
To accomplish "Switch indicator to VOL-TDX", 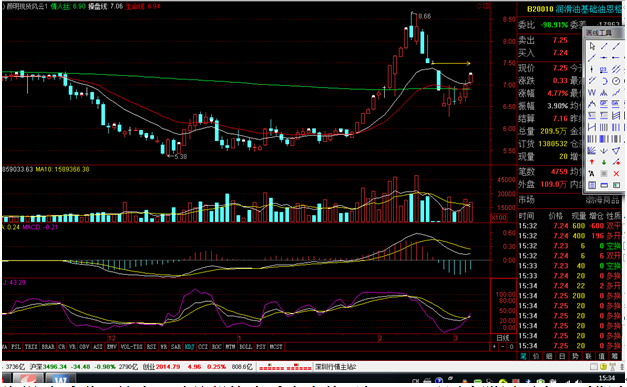I will (132, 347).
